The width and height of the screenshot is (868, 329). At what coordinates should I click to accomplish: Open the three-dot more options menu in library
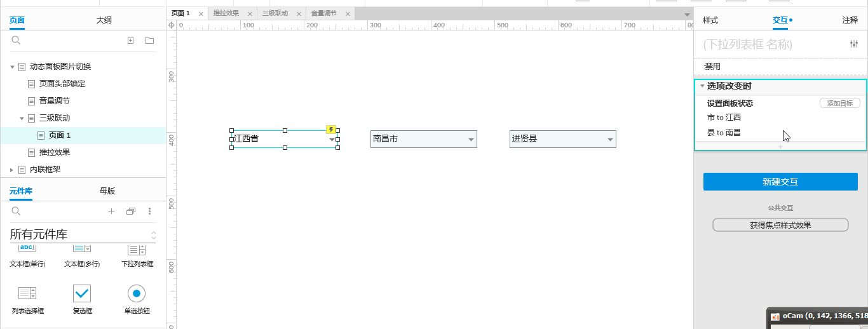(x=150, y=211)
